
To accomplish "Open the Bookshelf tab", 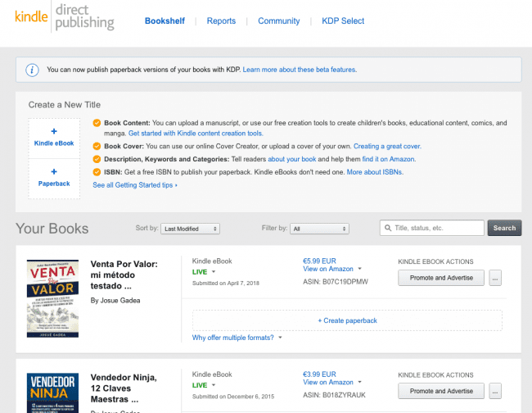I will (165, 21).
